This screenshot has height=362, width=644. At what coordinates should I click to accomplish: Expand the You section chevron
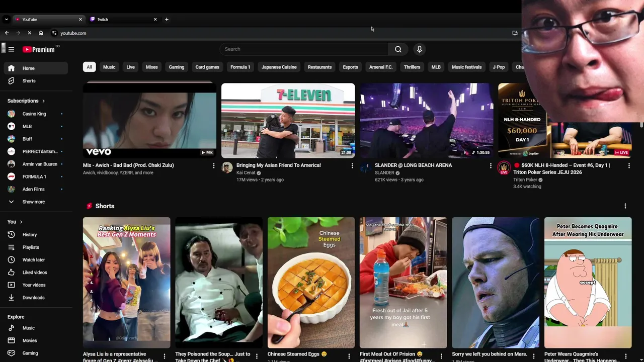[x=21, y=222]
